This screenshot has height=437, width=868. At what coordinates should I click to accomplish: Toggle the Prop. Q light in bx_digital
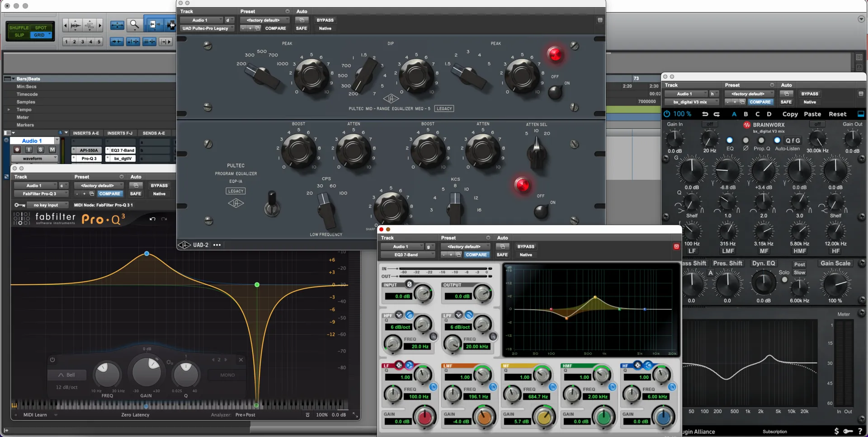point(761,140)
